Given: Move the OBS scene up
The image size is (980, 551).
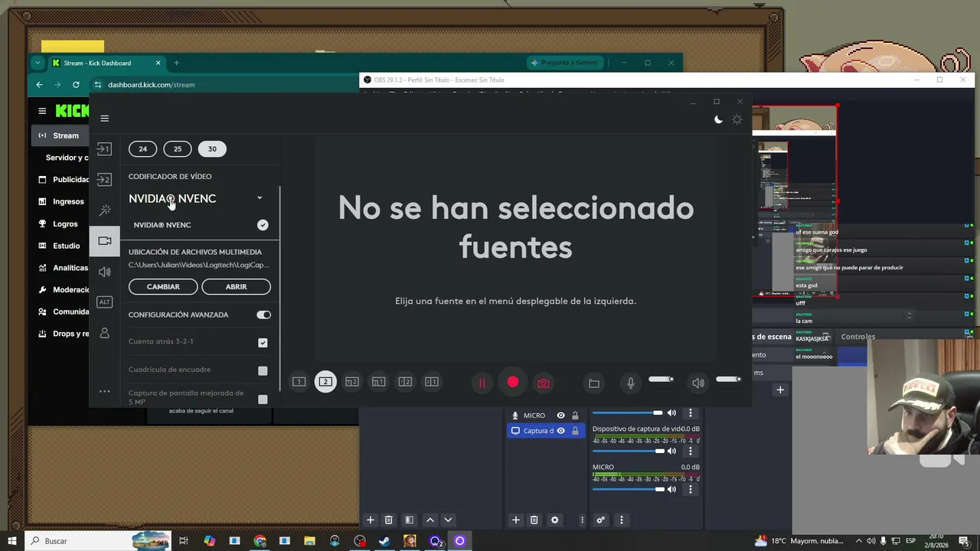Looking at the screenshot, I should (x=430, y=520).
